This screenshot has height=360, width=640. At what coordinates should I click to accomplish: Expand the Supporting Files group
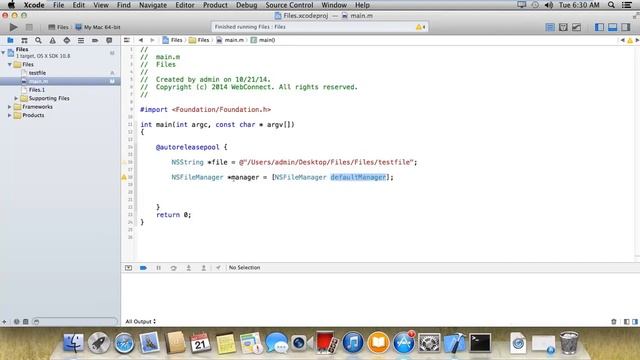click(16, 98)
